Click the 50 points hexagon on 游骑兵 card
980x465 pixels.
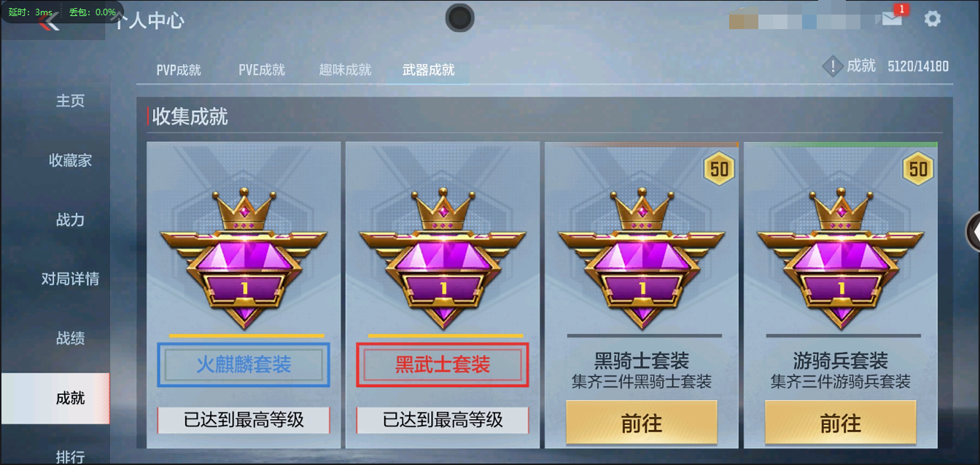point(918,169)
